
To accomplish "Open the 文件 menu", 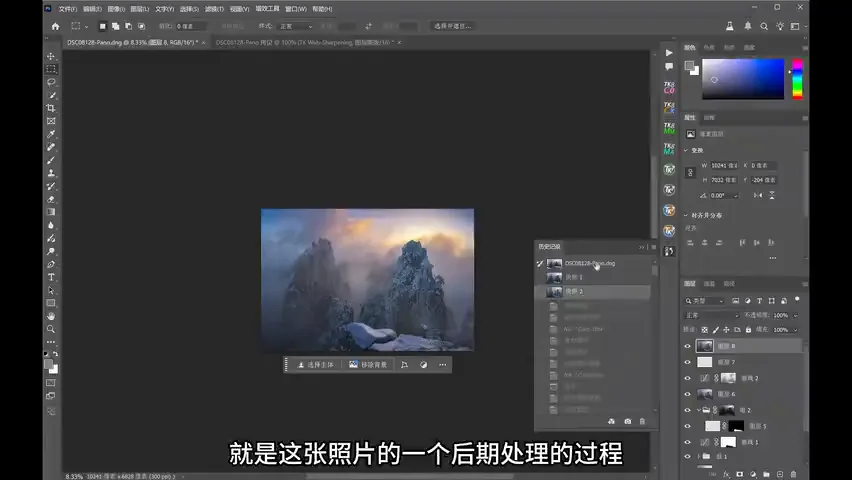I will pos(68,9).
